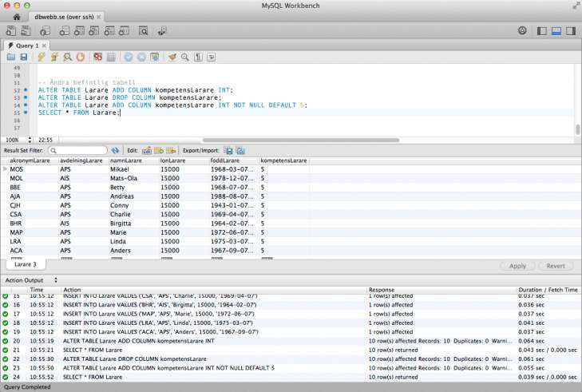This screenshot has width=582, height=392.
Task: Select the Larare 3 result tab
Action: coord(26,264)
